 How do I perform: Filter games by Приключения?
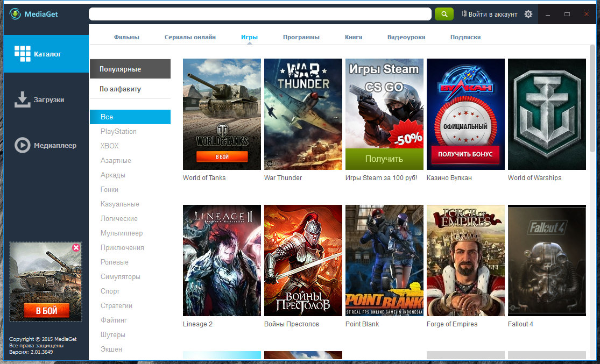point(123,248)
